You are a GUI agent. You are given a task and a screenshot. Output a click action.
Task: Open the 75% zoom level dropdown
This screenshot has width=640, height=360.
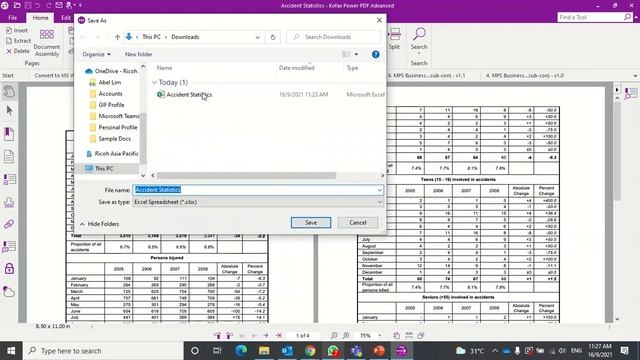(x=380, y=336)
